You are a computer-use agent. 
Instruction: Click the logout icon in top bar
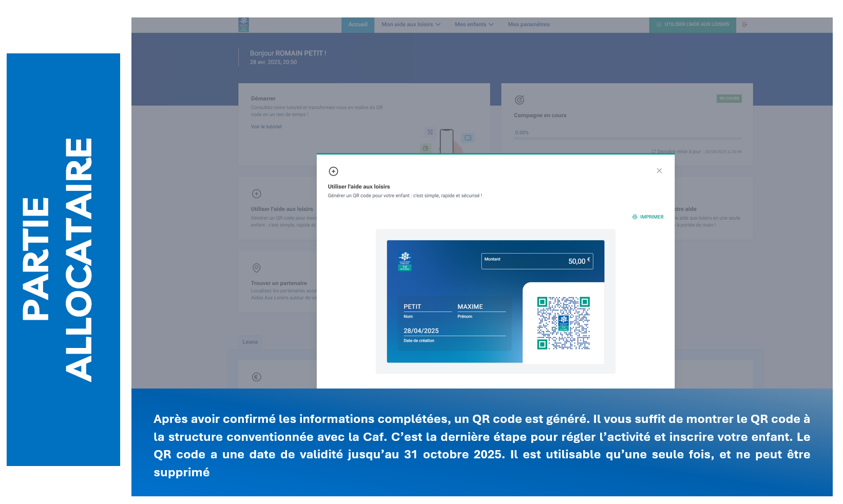click(x=745, y=25)
